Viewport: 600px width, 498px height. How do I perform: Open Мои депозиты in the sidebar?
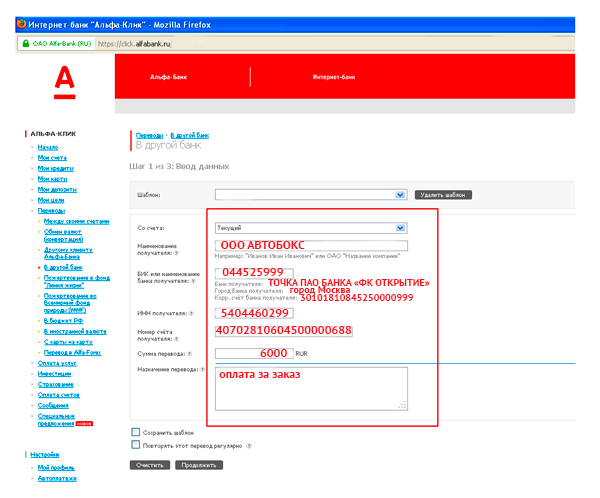click(57, 189)
